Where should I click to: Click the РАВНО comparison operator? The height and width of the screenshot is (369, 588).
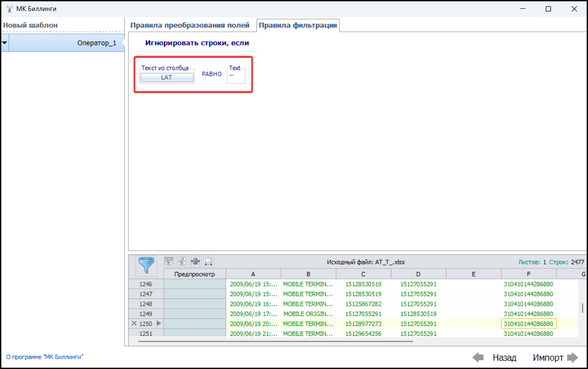tap(212, 74)
